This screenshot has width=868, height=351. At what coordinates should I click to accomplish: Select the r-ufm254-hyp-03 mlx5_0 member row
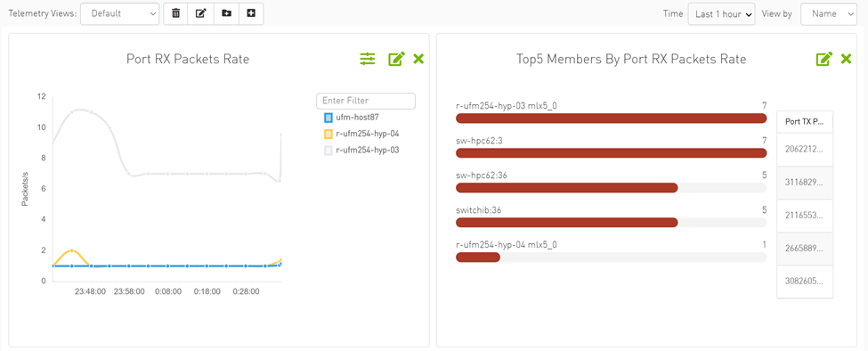click(611, 112)
